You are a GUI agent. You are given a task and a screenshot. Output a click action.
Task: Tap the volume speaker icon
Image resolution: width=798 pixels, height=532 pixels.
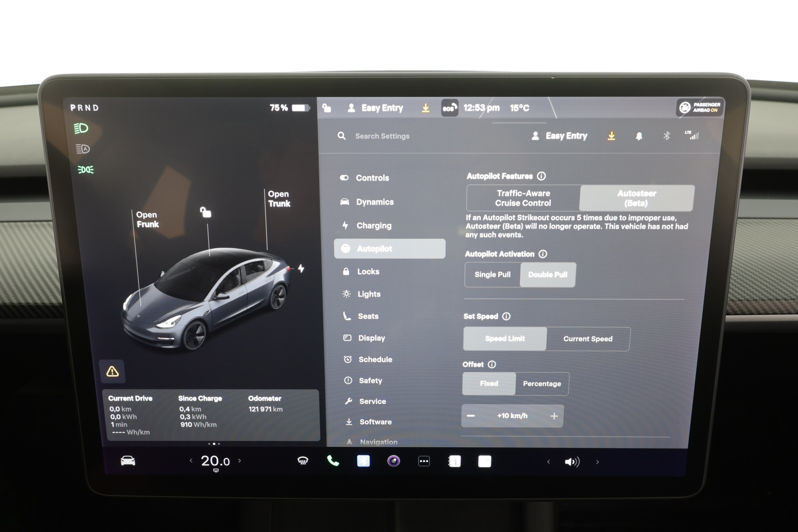tap(572, 462)
